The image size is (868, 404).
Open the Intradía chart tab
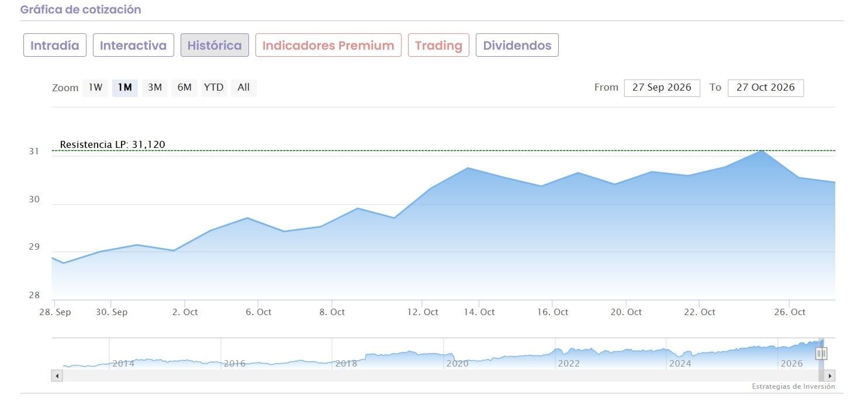coord(55,45)
